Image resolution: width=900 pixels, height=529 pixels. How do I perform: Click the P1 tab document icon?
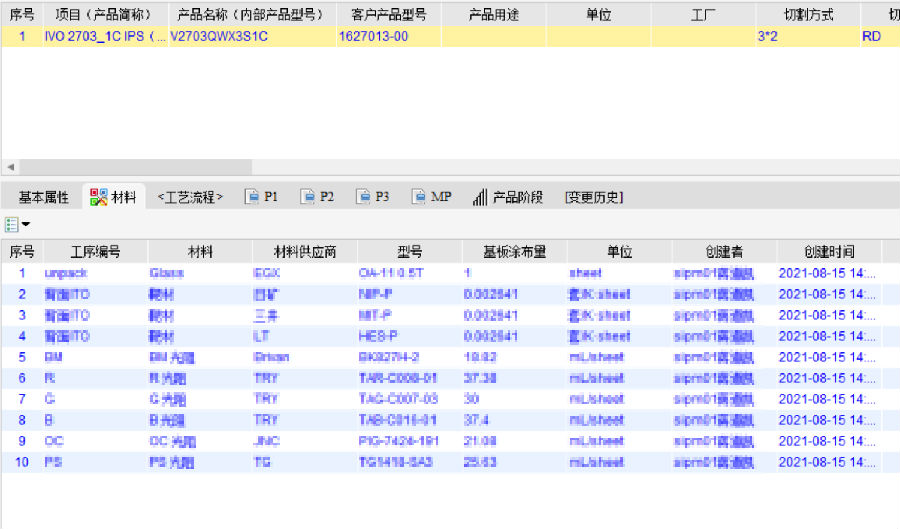[x=252, y=197]
